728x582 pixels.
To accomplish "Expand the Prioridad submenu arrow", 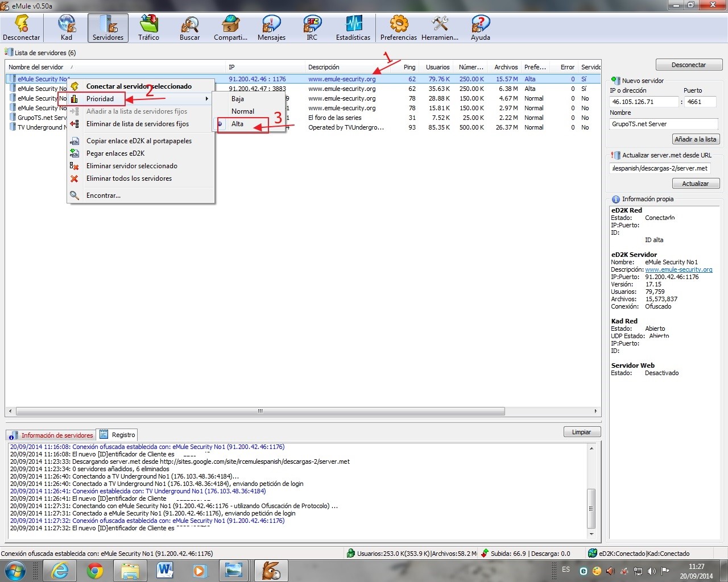I will click(207, 98).
